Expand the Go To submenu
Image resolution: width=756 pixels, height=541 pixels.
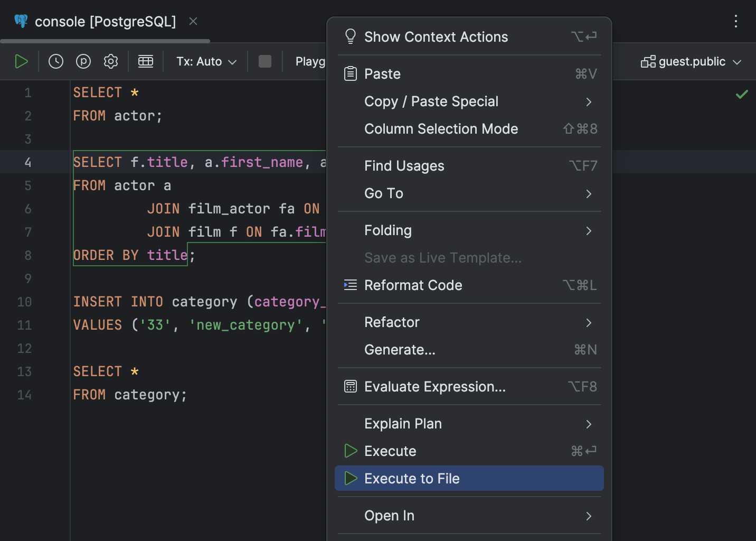pyautogui.click(x=384, y=193)
